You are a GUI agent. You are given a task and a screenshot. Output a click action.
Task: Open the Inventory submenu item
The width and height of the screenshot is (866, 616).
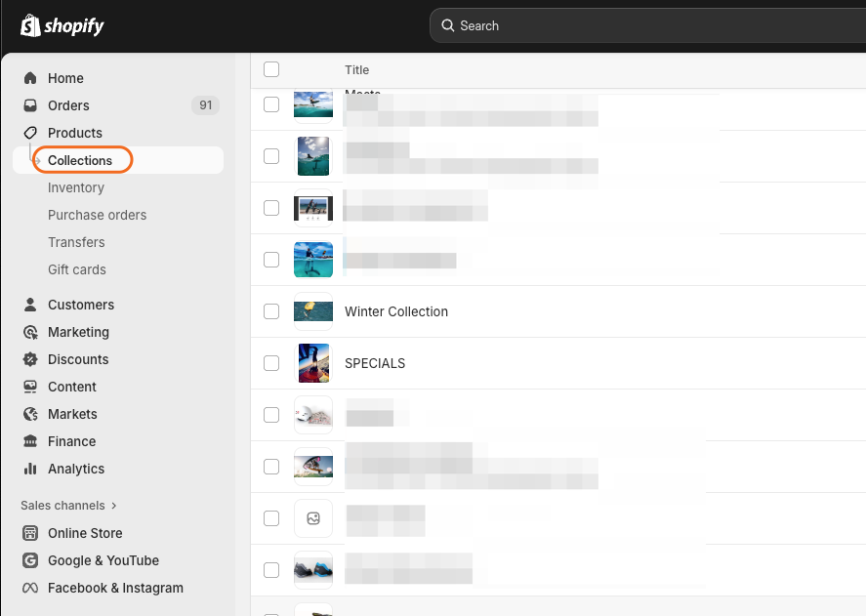(x=76, y=187)
